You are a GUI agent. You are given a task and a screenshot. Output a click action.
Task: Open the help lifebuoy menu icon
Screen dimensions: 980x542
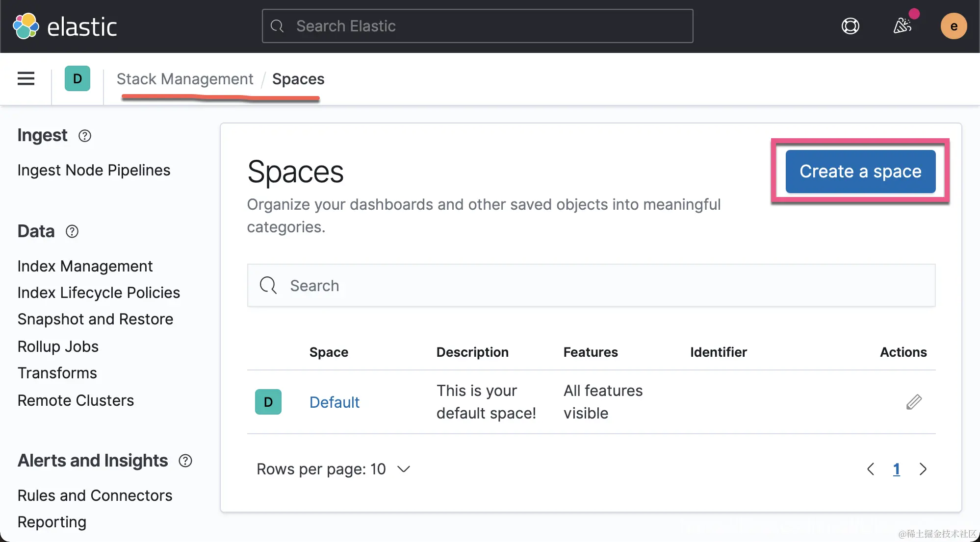point(850,26)
